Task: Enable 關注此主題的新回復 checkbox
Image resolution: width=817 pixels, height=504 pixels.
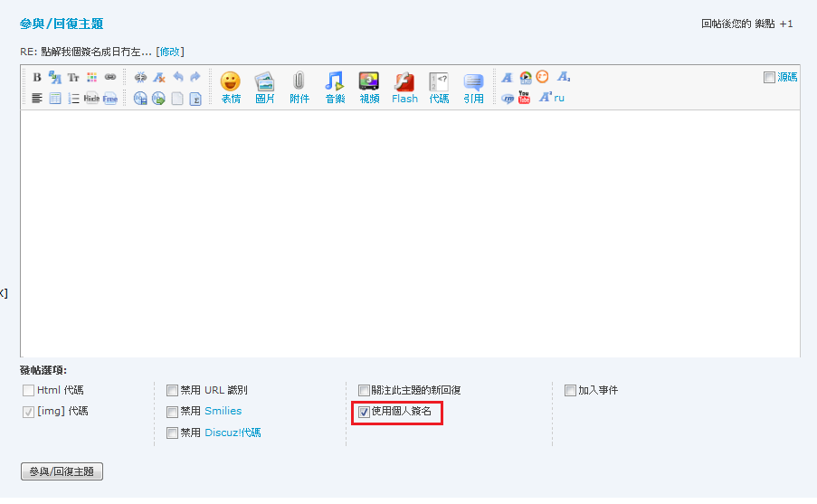Action: click(x=364, y=390)
